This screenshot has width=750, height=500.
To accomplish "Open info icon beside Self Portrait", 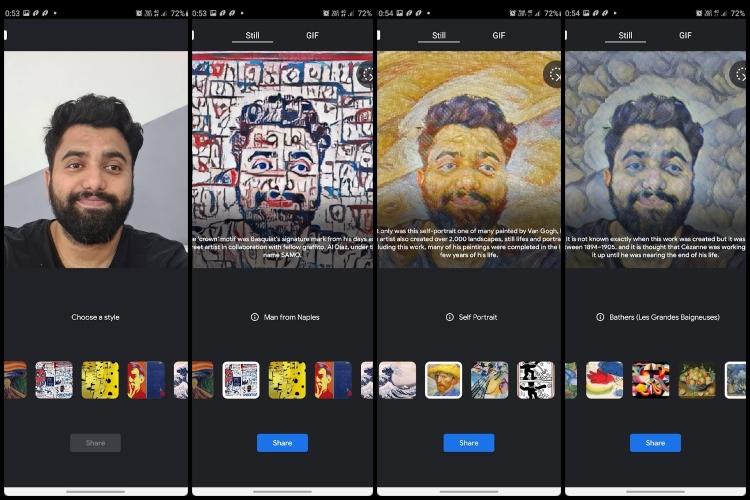I will pyautogui.click(x=450, y=317).
